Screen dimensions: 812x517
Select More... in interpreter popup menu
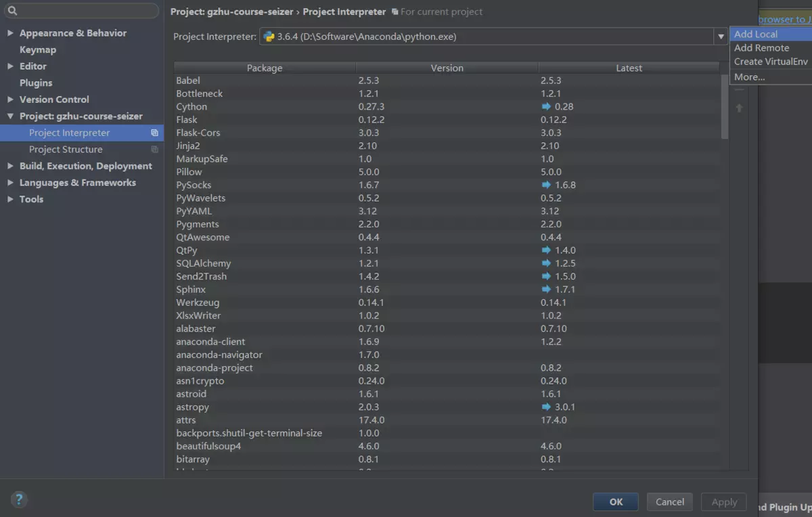click(770, 77)
